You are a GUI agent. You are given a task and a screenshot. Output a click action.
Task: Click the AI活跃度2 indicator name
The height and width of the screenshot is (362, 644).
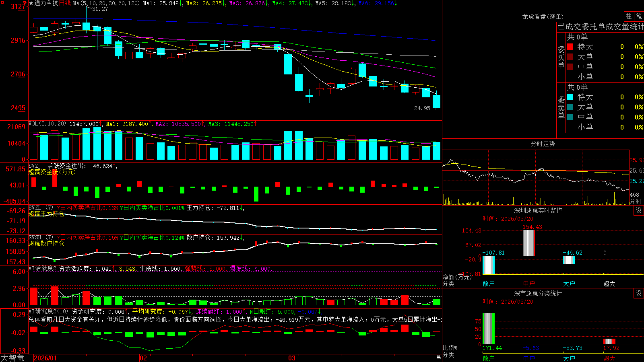[43, 268]
